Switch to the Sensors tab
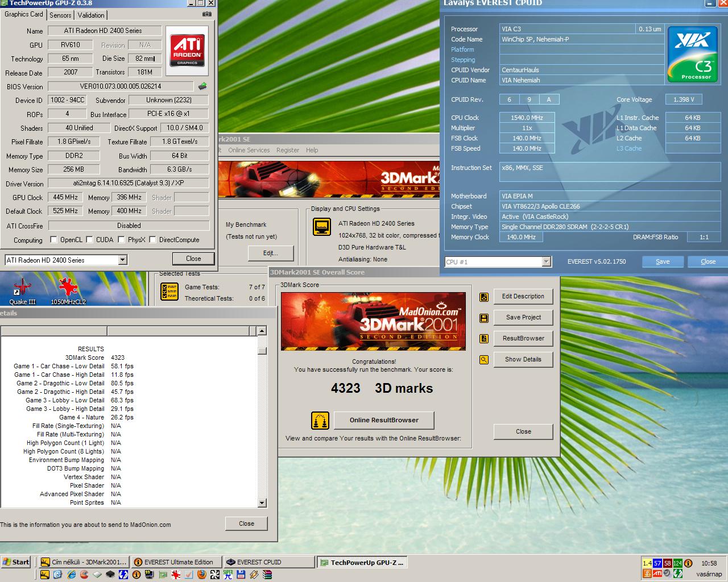Image resolution: width=728 pixels, height=582 pixels. coord(60,15)
